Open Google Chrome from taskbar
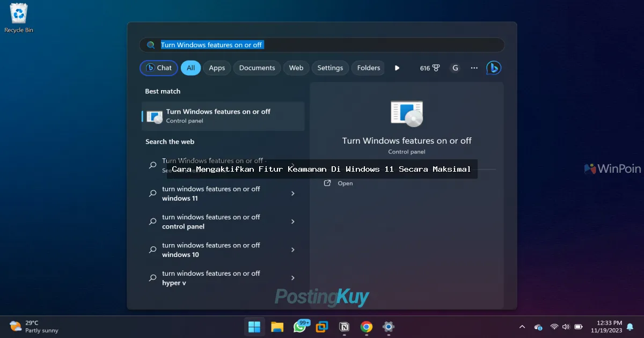The width and height of the screenshot is (644, 338). [x=367, y=327]
